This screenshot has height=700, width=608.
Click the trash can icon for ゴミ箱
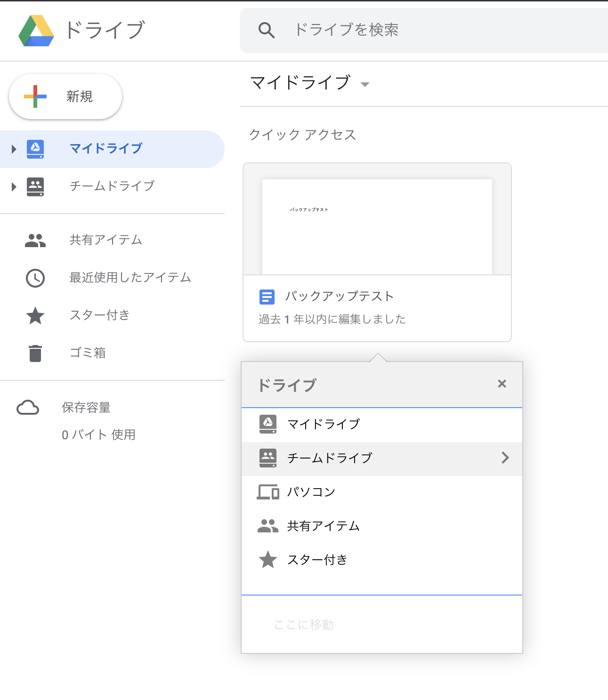click(35, 354)
